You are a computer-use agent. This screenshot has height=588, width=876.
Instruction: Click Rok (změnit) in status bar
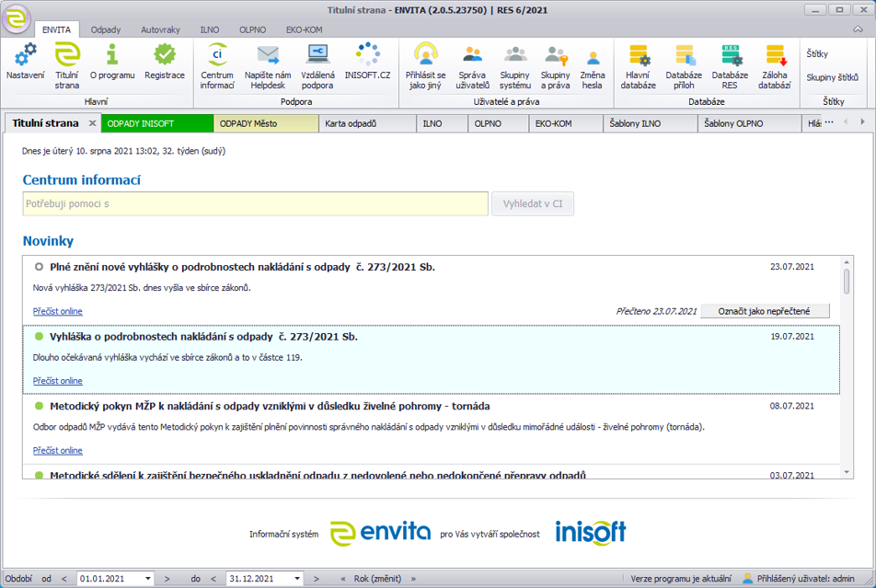click(x=377, y=579)
